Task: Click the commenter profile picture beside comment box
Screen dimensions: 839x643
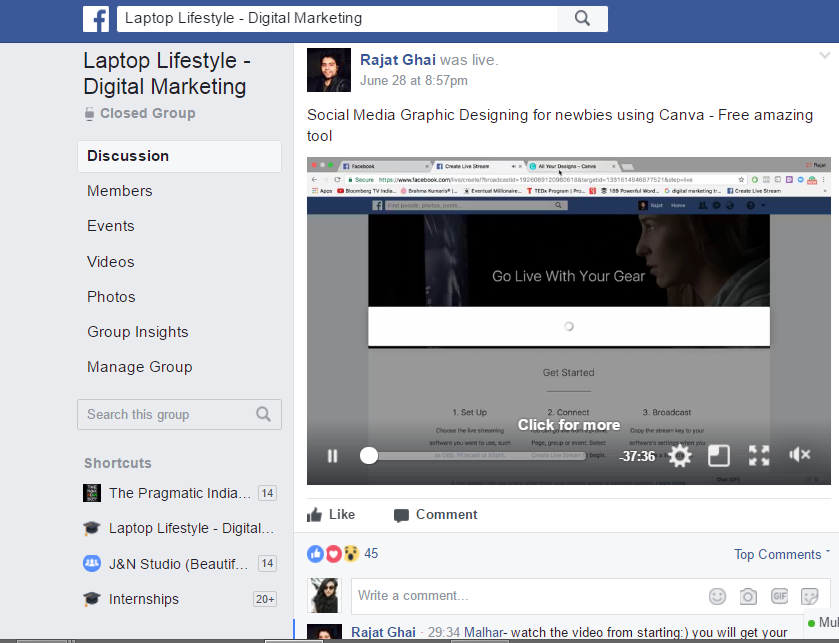Action: [x=324, y=595]
